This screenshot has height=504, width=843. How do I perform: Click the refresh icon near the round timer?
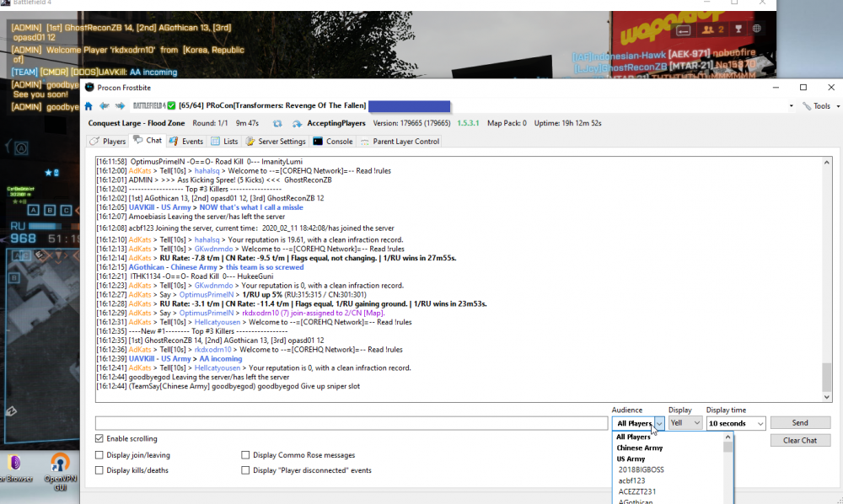point(278,122)
